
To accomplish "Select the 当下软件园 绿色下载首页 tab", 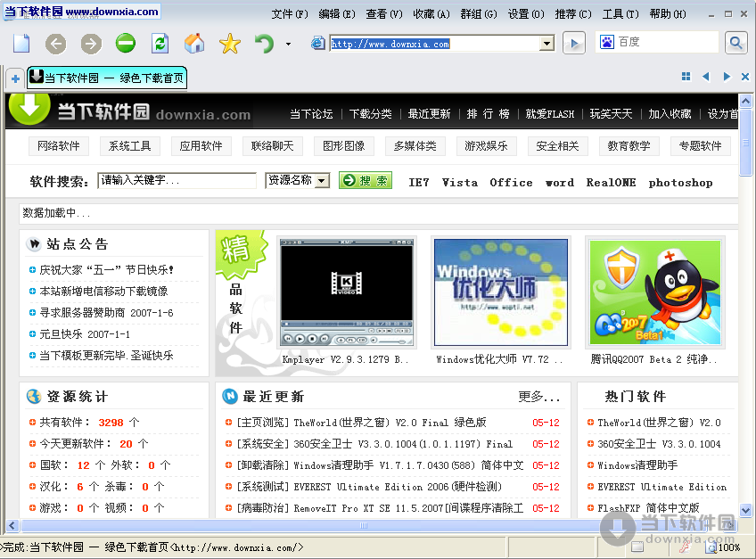I will 107,78.
